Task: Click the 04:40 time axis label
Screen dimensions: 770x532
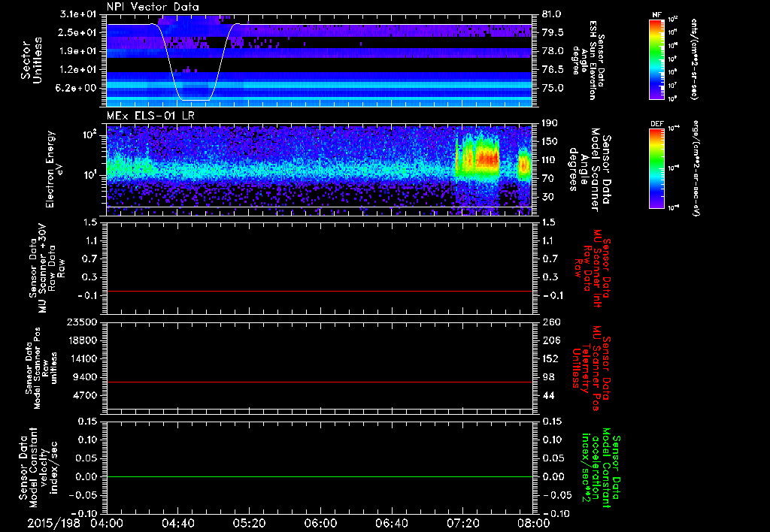Action: [x=177, y=523]
